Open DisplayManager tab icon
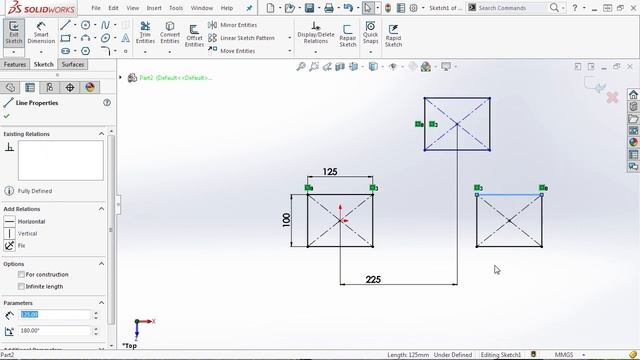This screenshot has width=640, height=360. point(90,87)
